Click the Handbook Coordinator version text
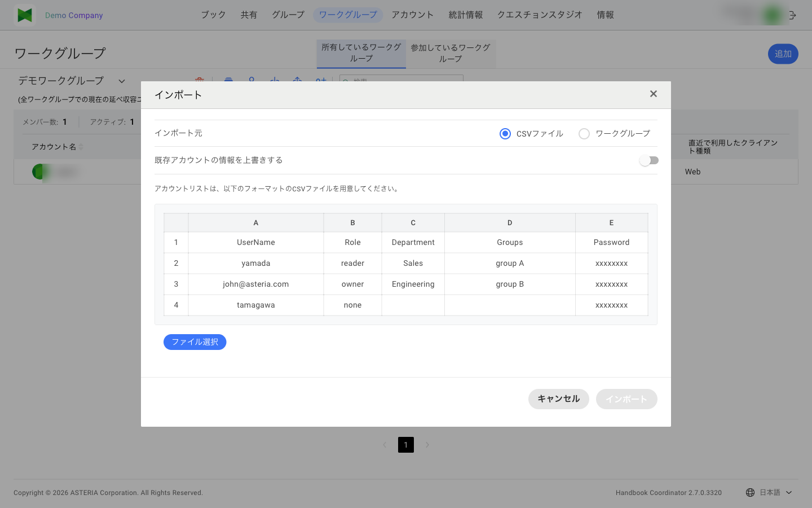 (x=669, y=493)
